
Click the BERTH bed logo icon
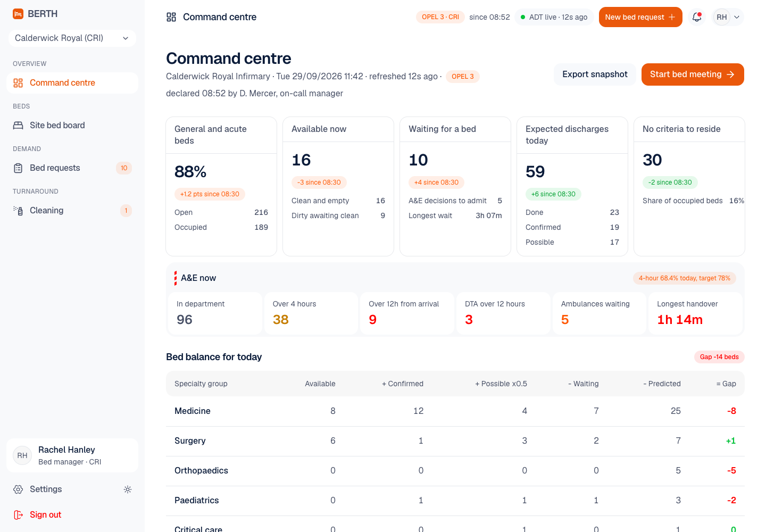pyautogui.click(x=18, y=14)
